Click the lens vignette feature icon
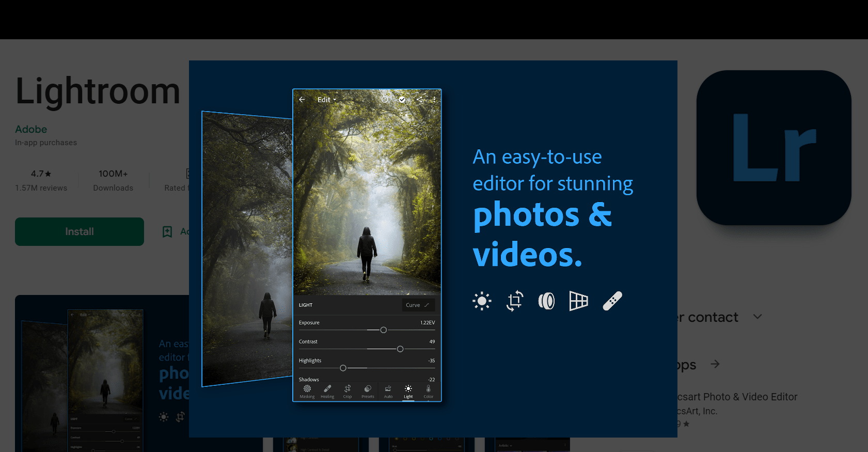Screen dimensions: 868x452 click(x=546, y=301)
